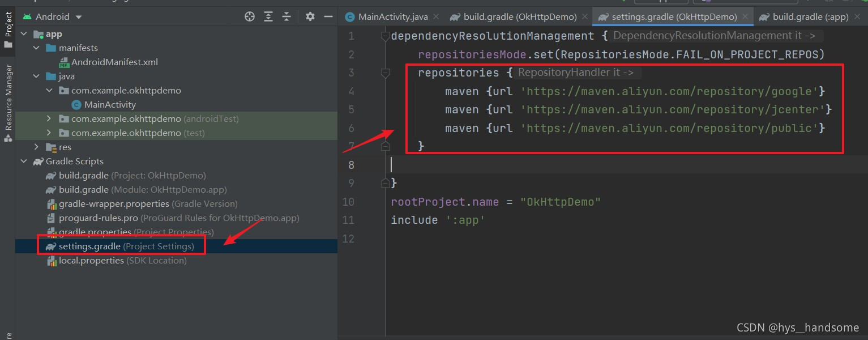Click the Collapse All icon in Project panel
The height and width of the screenshot is (340, 868).
coord(287,16)
